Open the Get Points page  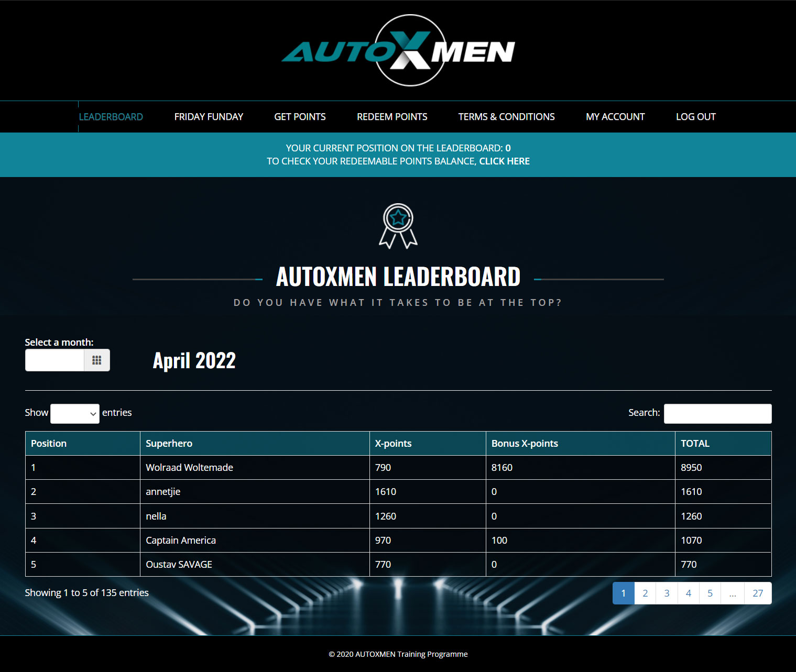pyautogui.click(x=300, y=117)
